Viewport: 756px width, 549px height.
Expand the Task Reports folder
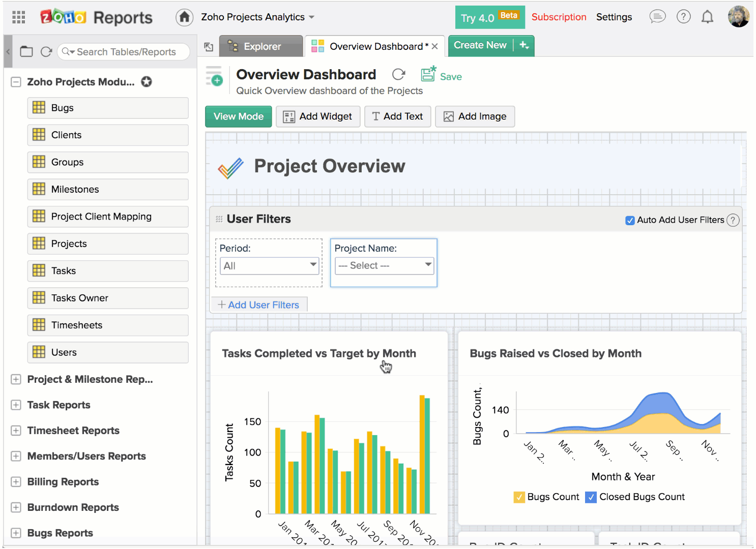[16, 405]
